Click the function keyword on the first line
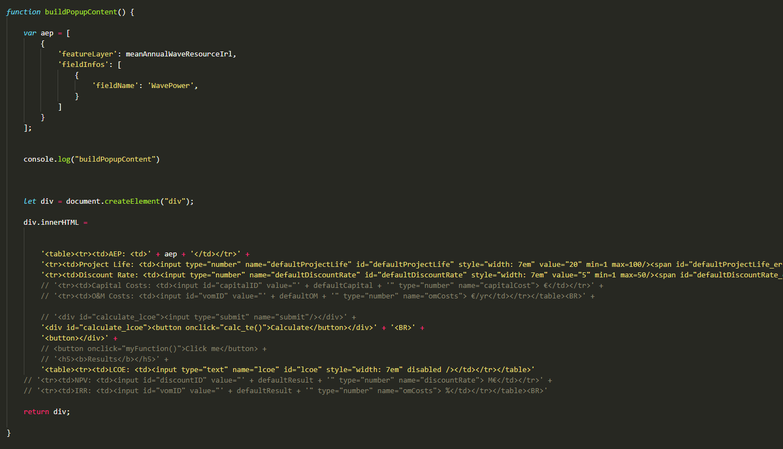The height and width of the screenshot is (449, 783). click(23, 11)
